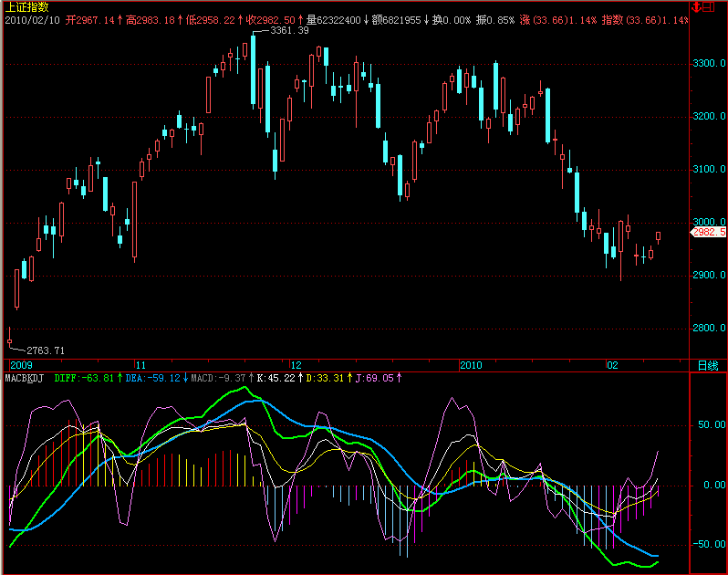Click the 上证指数 title label

(26, 7)
